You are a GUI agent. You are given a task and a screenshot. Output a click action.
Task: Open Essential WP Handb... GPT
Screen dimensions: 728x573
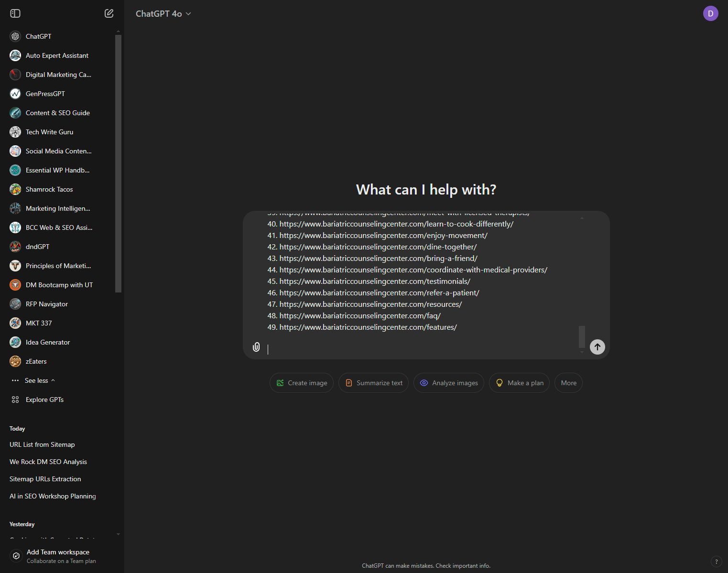click(58, 170)
